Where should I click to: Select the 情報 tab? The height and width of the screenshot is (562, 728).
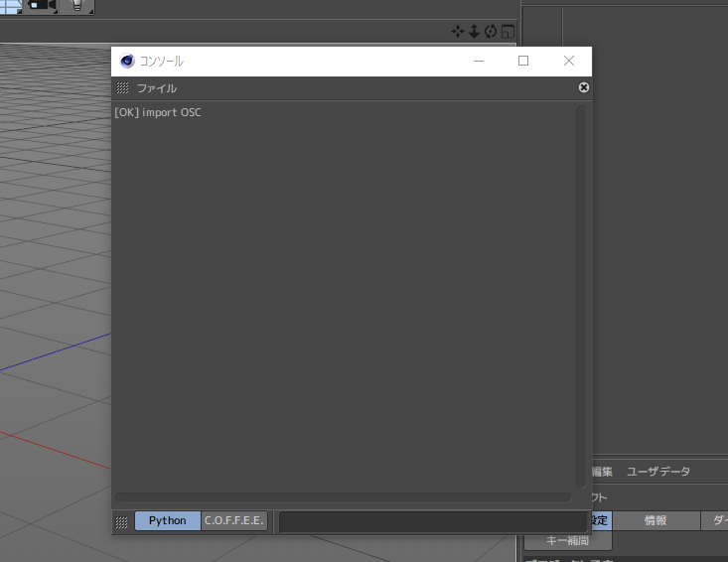click(655, 520)
